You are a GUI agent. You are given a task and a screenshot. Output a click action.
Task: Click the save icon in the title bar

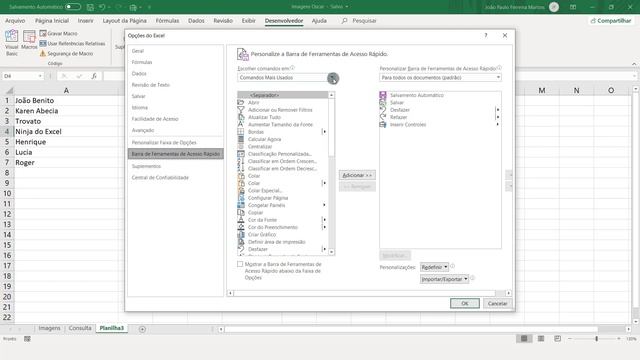pos(91,7)
